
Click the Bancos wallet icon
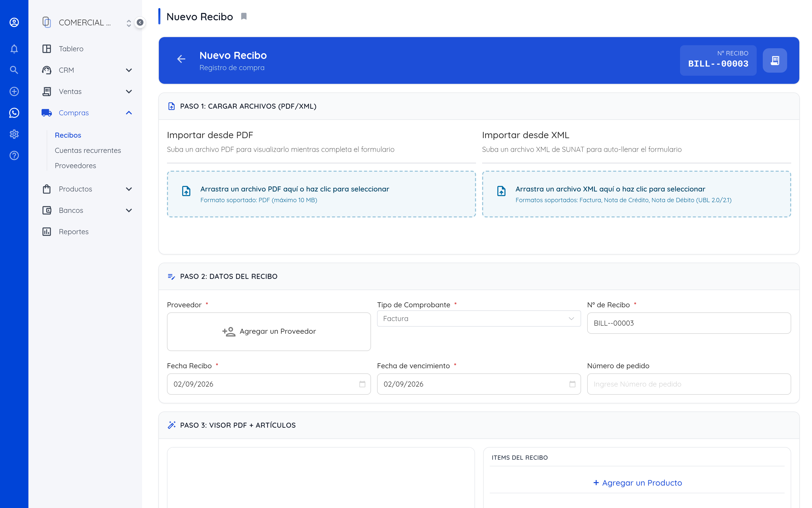pos(47,210)
